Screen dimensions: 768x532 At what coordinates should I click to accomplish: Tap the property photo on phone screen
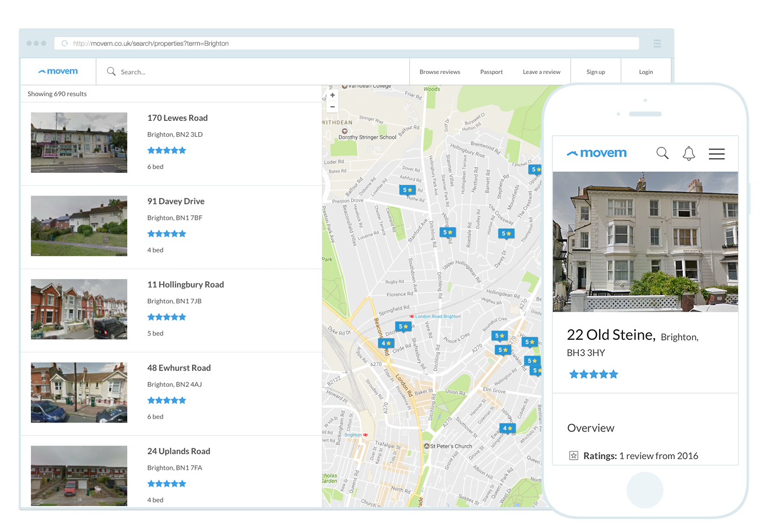[x=645, y=242]
